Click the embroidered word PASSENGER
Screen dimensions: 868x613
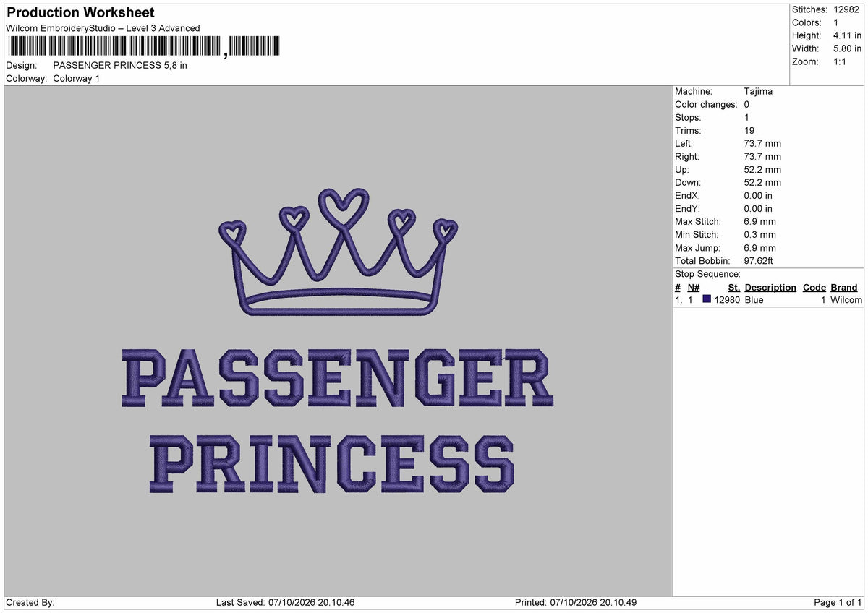tap(338, 377)
